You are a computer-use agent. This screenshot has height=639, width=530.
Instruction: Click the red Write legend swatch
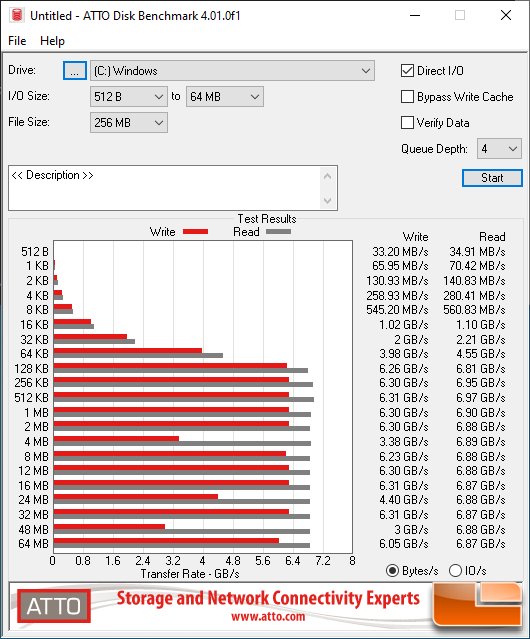point(196,231)
